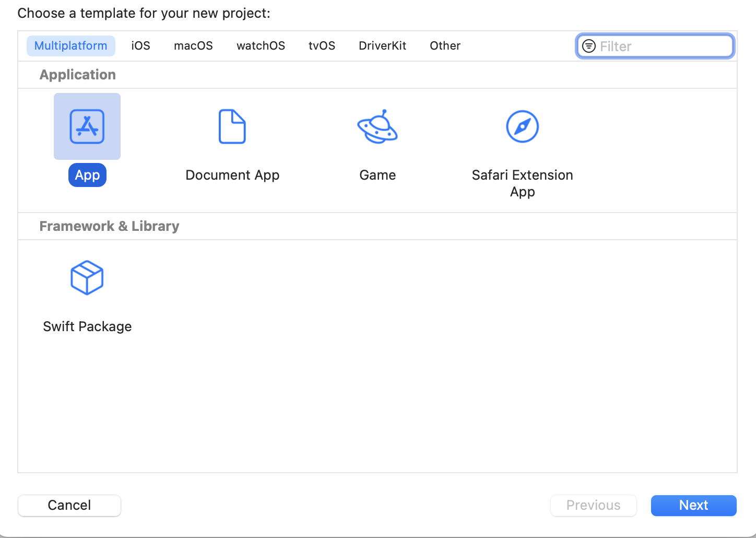Viewport: 756px width, 538px height.
Task: Switch to the Multiplatform tab
Action: [71, 46]
